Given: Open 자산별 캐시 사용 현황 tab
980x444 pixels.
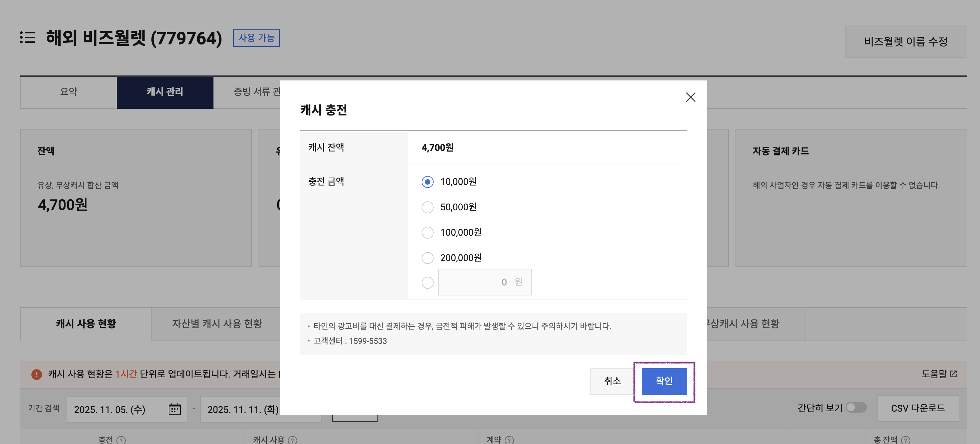Looking at the screenshot, I should pyautogui.click(x=217, y=324).
